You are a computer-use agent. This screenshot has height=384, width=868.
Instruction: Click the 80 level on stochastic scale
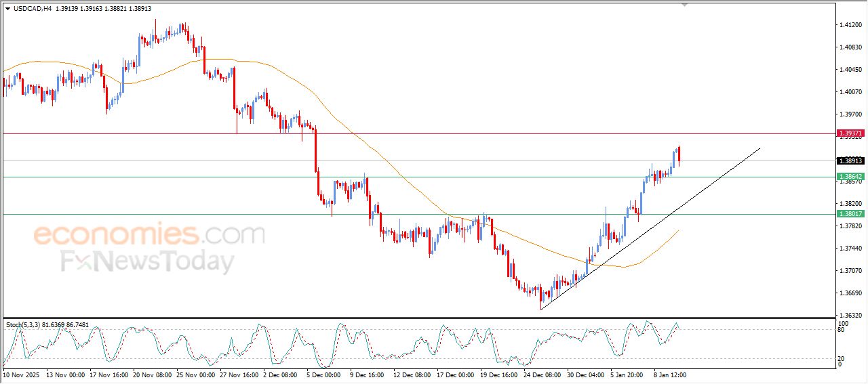tap(840, 330)
